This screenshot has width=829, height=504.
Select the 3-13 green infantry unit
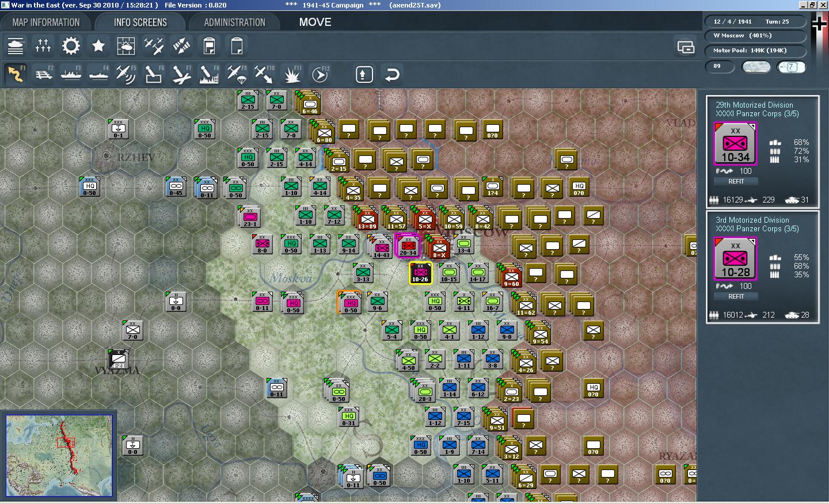(x=363, y=272)
